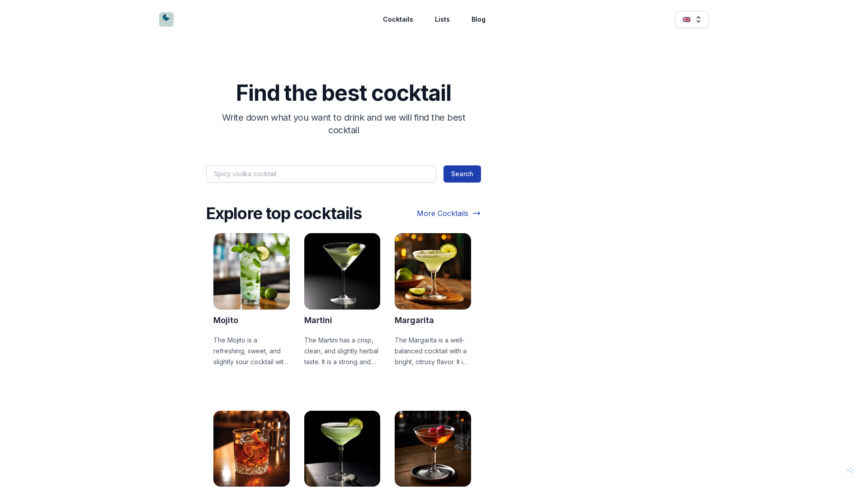Click the blue Search button
The image size is (868, 488).
[x=462, y=174]
